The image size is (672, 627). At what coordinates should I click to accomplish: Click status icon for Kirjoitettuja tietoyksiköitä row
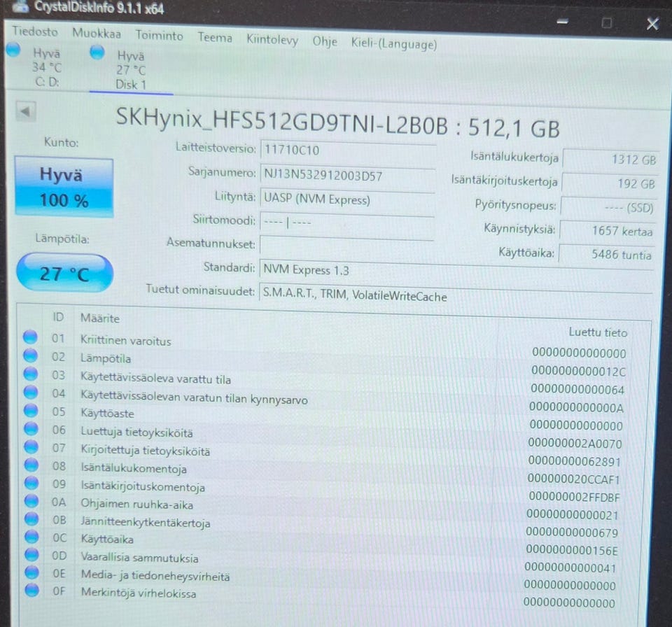click(x=31, y=446)
